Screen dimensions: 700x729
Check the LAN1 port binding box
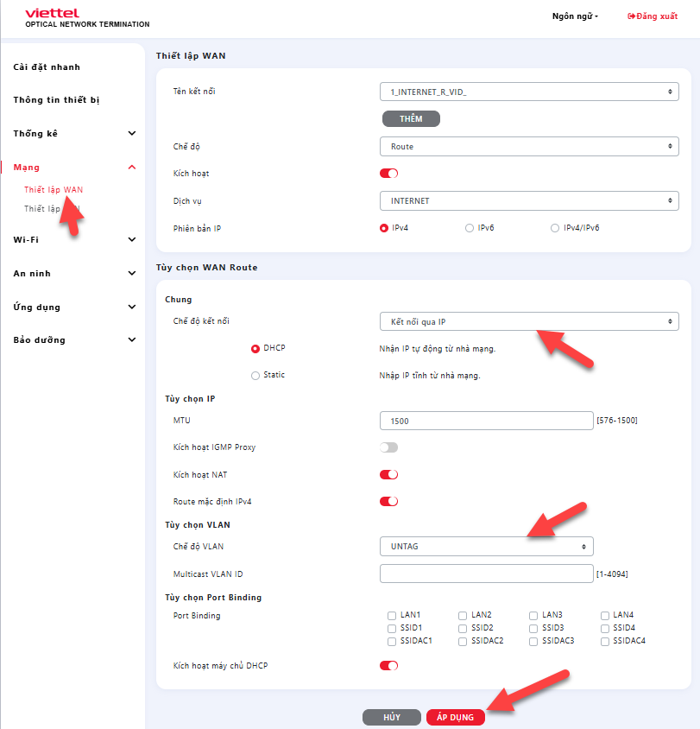(x=393, y=616)
